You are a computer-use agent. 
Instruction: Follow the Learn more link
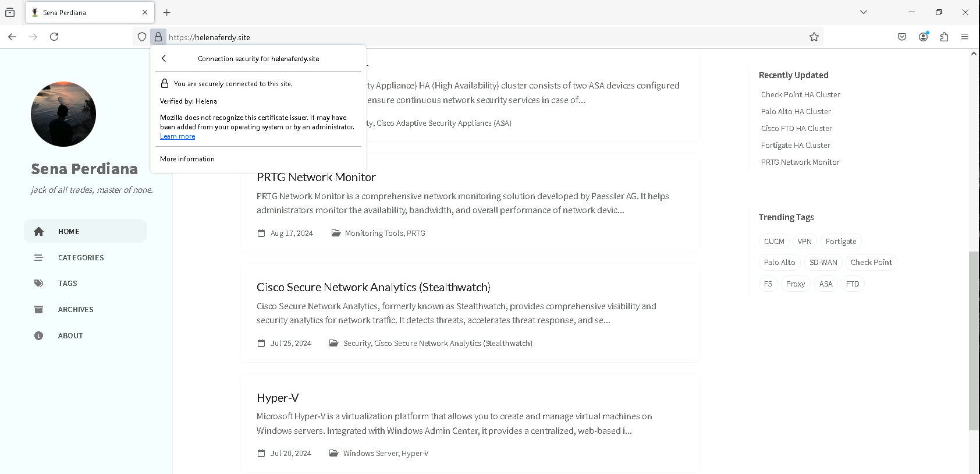click(177, 136)
